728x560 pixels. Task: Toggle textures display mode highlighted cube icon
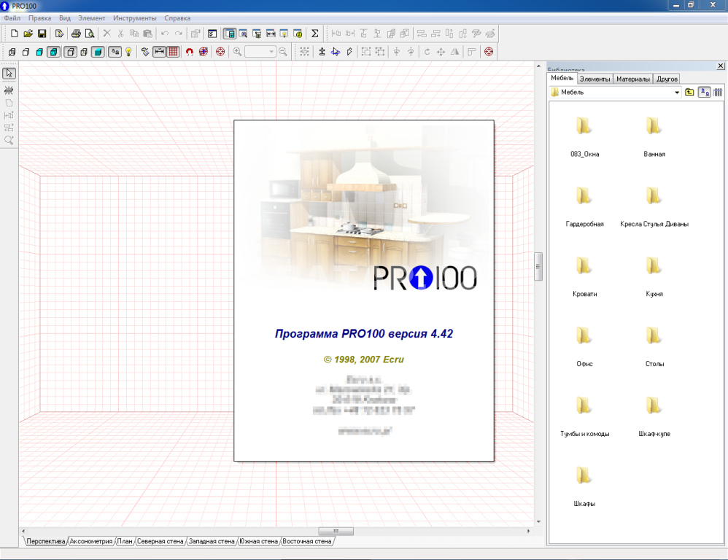click(53, 52)
